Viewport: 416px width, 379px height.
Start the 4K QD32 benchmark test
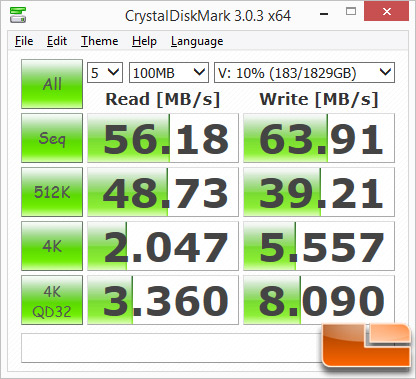tap(52, 300)
